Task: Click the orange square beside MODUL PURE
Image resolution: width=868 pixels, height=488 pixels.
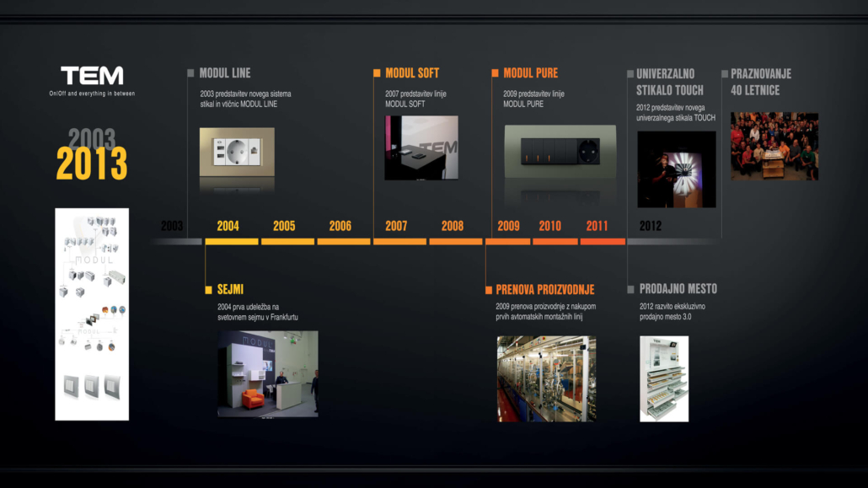Action: pos(495,73)
